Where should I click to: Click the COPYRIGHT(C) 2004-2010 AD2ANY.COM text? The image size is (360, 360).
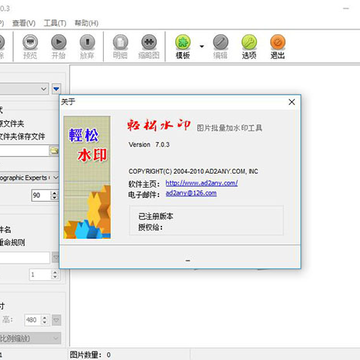coord(193,172)
